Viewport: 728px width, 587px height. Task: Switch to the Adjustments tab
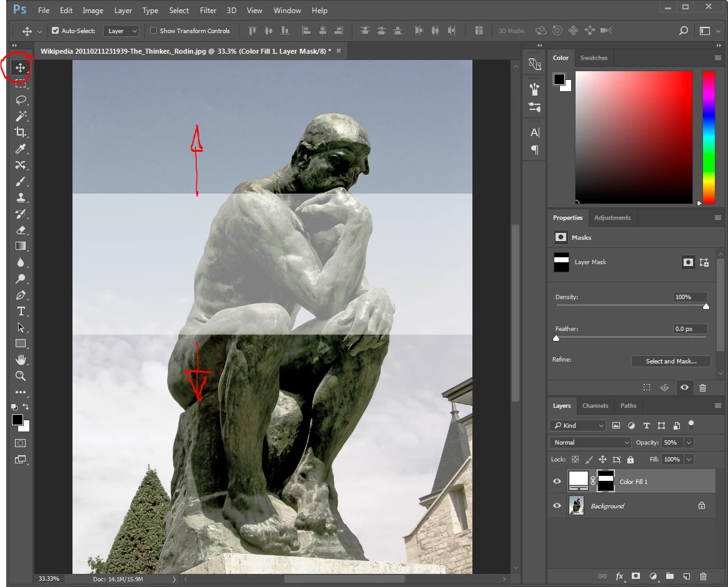click(x=612, y=218)
